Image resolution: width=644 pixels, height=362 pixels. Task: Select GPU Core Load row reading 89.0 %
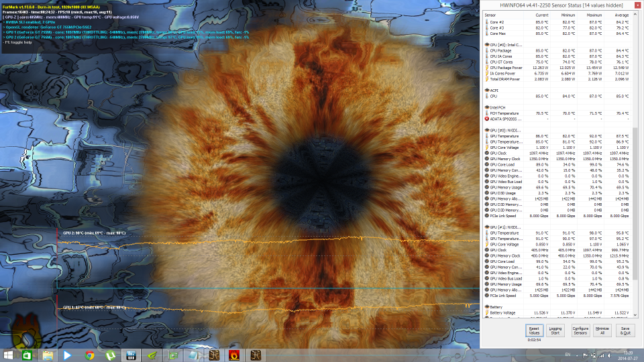[x=557, y=165]
